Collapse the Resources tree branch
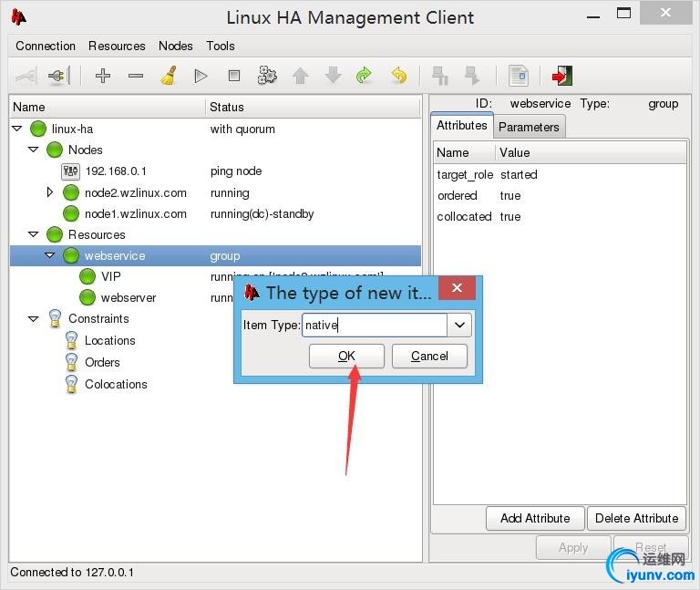Image resolution: width=700 pixels, height=590 pixels. coord(34,234)
